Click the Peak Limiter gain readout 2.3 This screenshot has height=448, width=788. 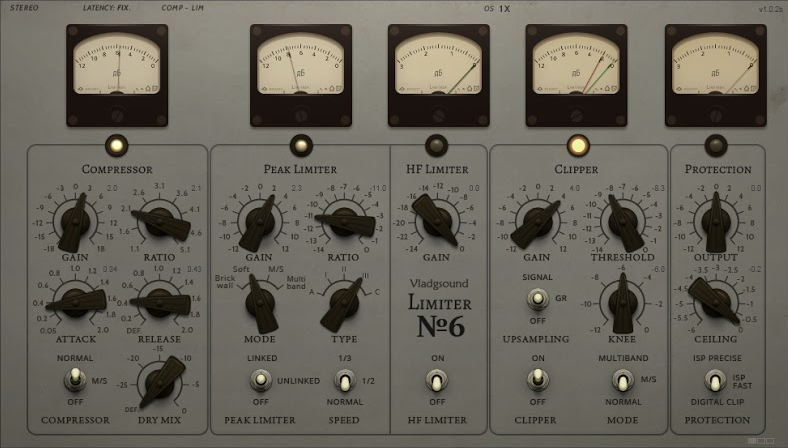[297, 188]
